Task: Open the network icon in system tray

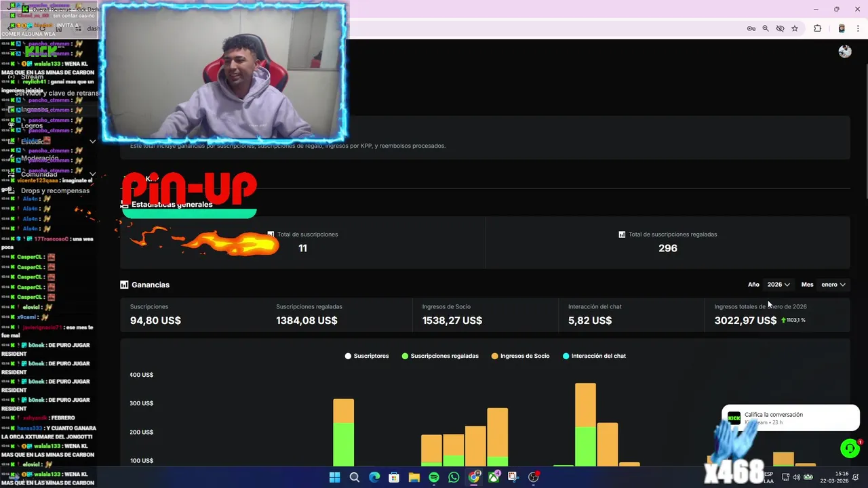Action: (785, 477)
